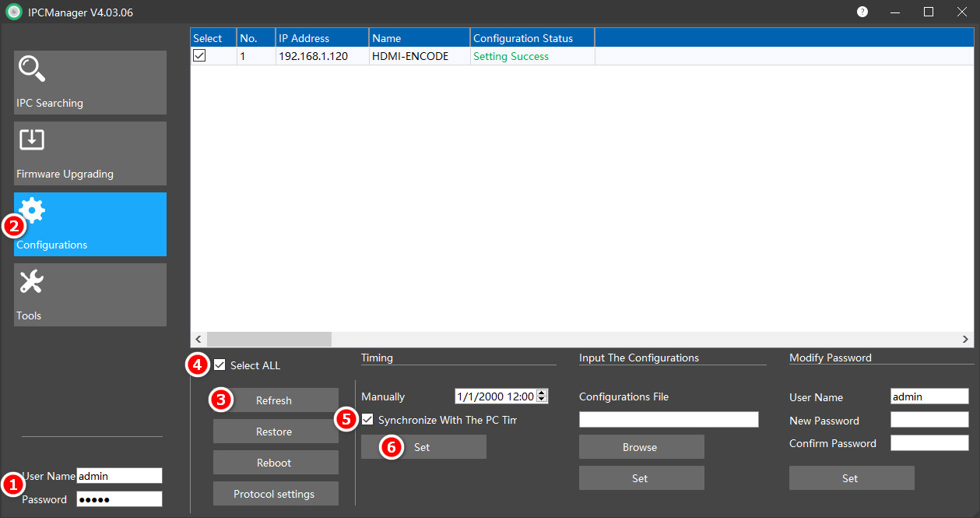Click the help question mark icon
The image size is (980, 518).
tap(862, 12)
